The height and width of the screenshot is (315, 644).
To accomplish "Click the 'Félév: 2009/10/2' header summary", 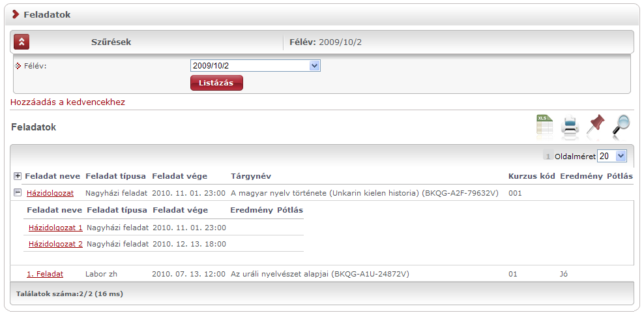I will 326,42.
